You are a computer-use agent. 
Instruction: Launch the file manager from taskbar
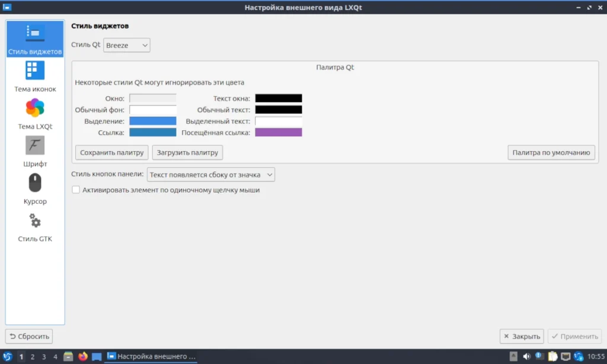[x=68, y=356]
